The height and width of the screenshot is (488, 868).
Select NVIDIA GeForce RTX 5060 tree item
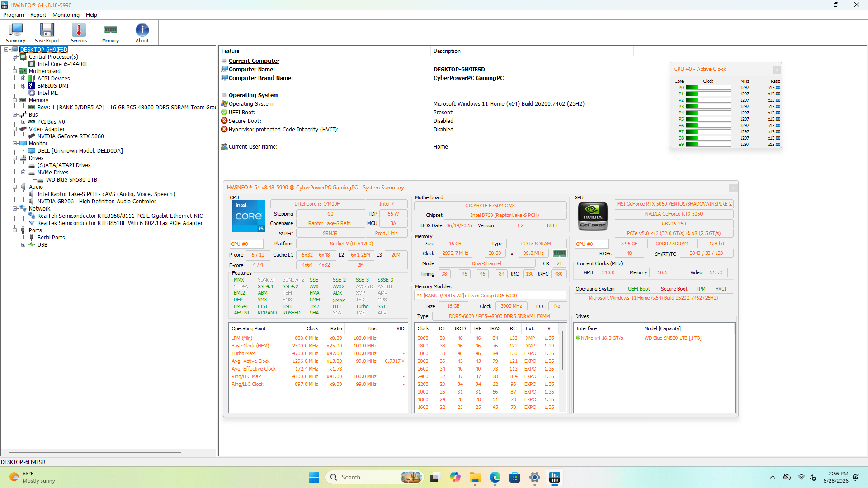coord(71,136)
